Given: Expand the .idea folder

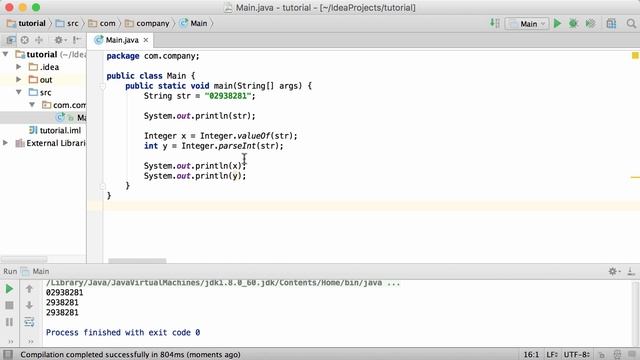Looking at the screenshot, I should [19, 67].
